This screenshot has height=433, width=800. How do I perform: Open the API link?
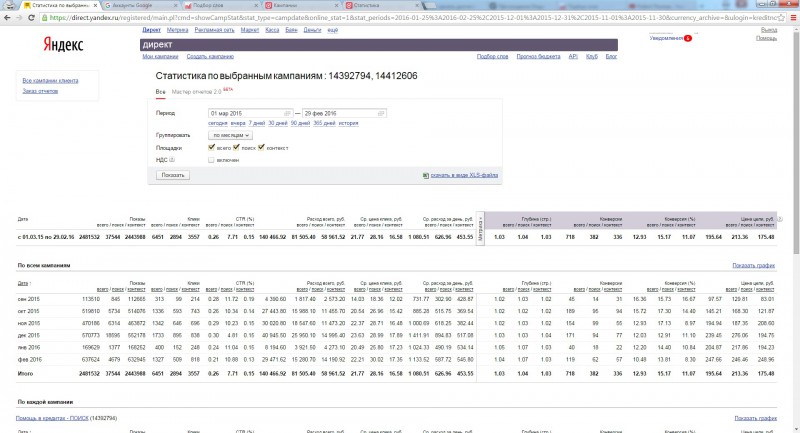pos(573,57)
